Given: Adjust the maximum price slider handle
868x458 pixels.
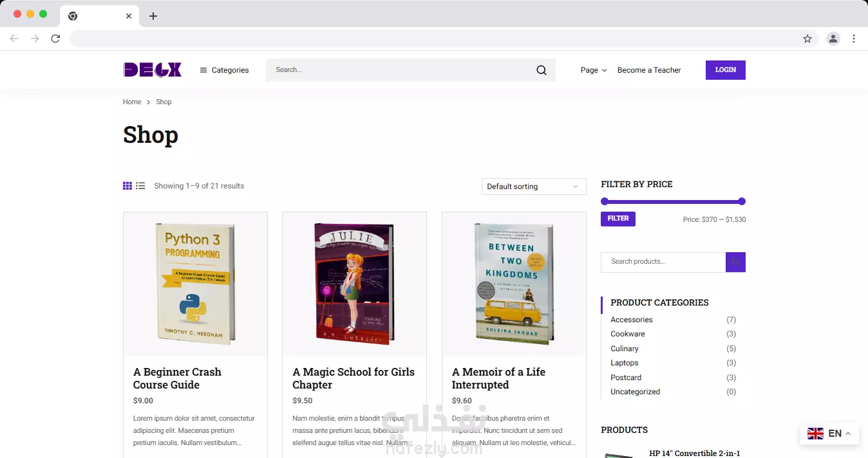Looking at the screenshot, I should coord(742,201).
